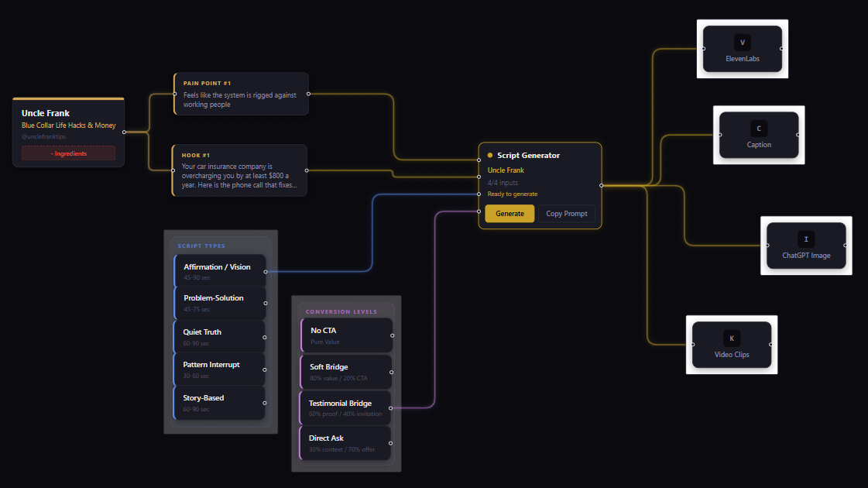Click Direct Ask output port
Screen dimensions: 868x488
coord(391,442)
